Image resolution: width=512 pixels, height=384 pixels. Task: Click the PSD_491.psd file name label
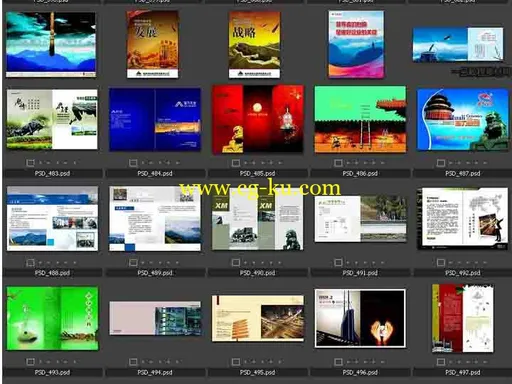coord(360,273)
